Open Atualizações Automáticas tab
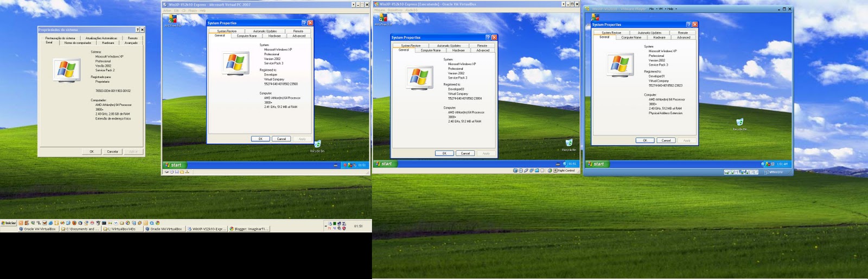Viewport: 868px width, 279px height. click(101, 38)
